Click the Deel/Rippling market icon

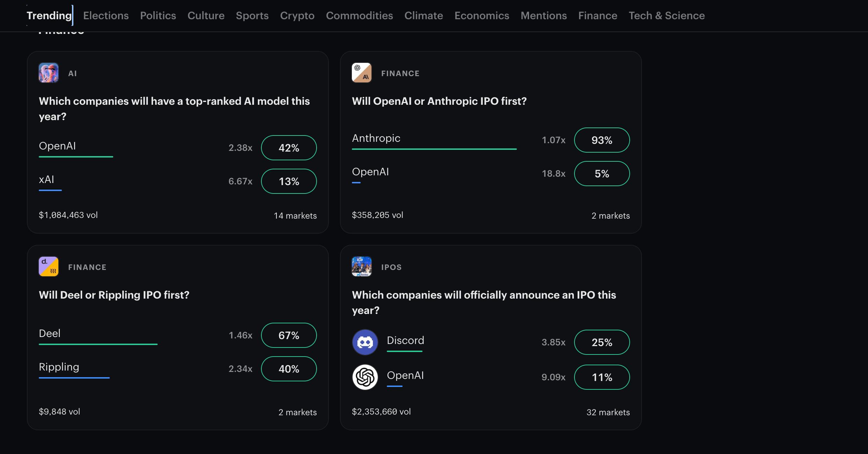tap(49, 266)
